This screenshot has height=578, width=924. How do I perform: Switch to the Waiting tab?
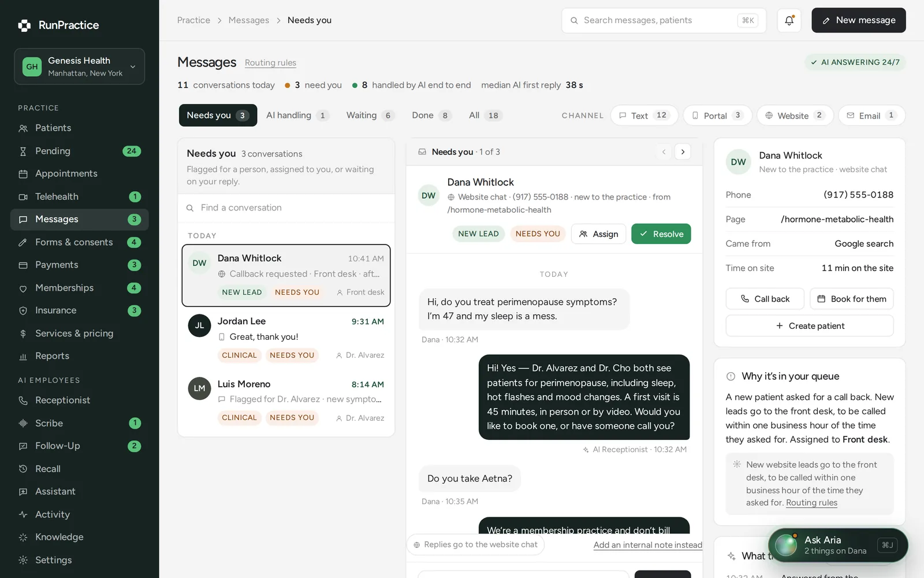click(370, 116)
